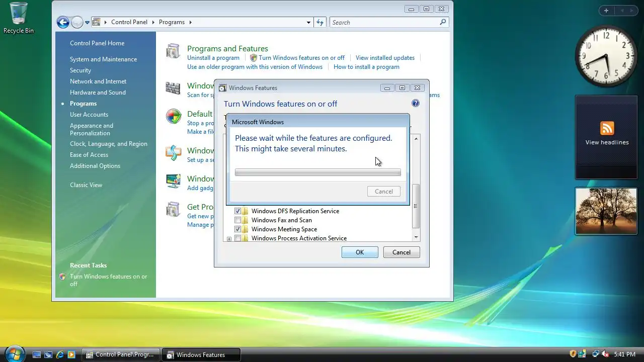Check the Windows Fax and Scan checkbox
Image resolution: width=644 pixels, height=362 pixels.
tap(237, 220)
